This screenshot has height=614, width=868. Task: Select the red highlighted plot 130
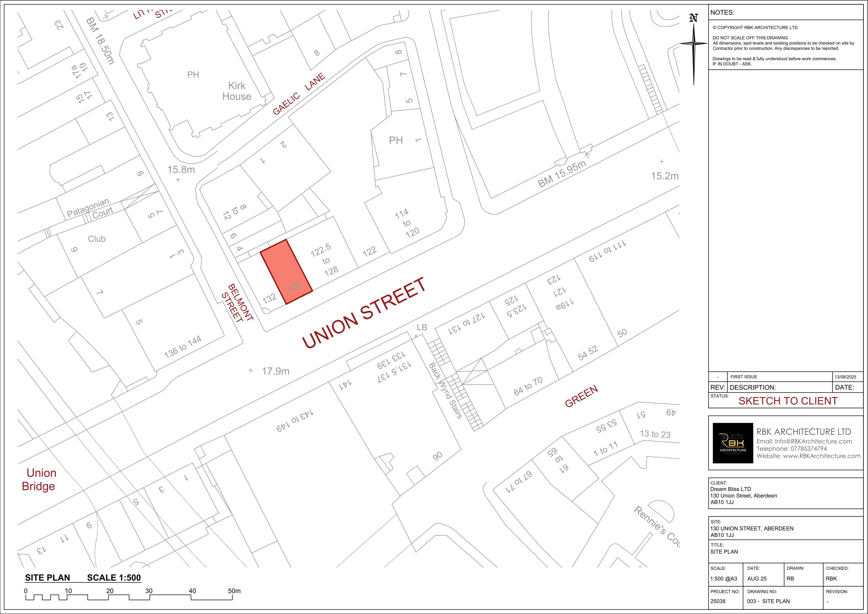(x=286, y=272)
